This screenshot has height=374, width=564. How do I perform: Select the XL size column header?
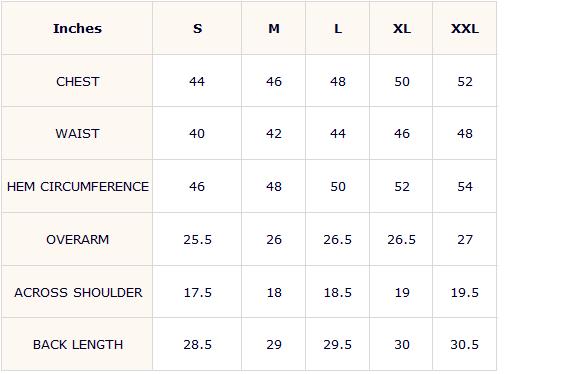pos(401,28)
